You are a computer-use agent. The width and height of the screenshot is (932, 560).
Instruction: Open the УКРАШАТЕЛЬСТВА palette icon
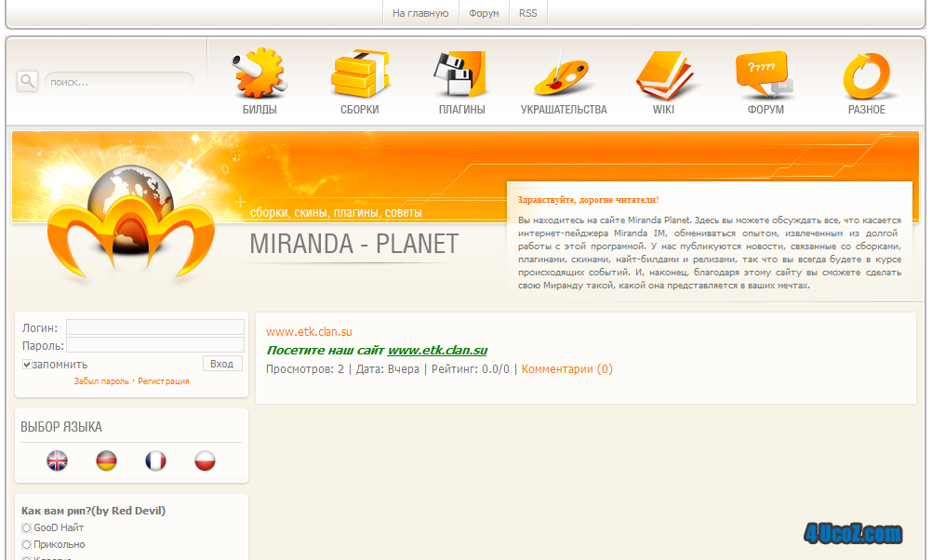click(562, 73)
